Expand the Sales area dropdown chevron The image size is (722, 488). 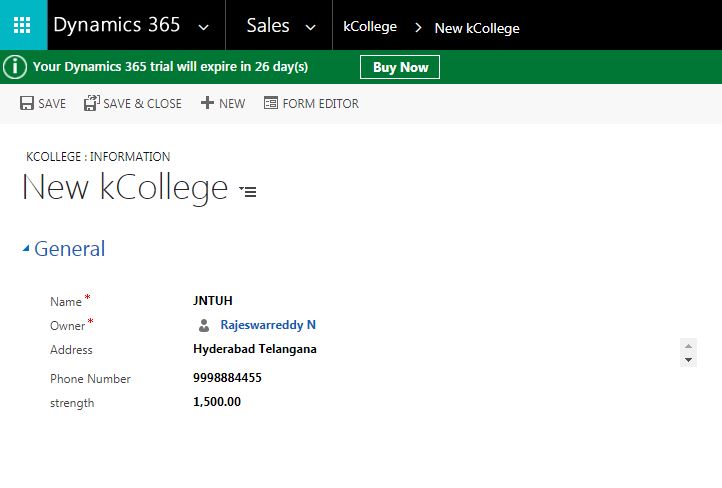[310, 27]
